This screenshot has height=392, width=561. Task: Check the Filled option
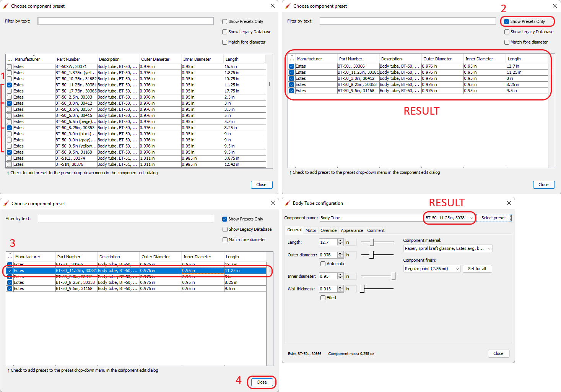[323, 298]
